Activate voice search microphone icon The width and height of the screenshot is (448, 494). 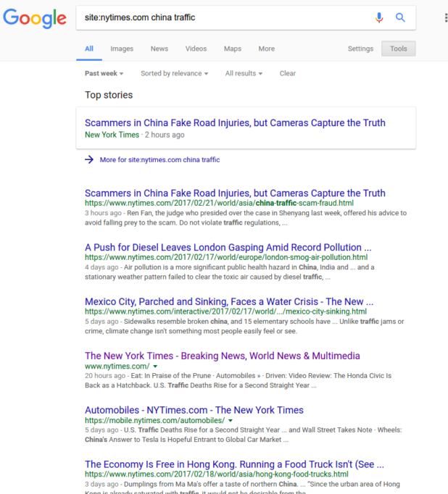pos(379,17)
